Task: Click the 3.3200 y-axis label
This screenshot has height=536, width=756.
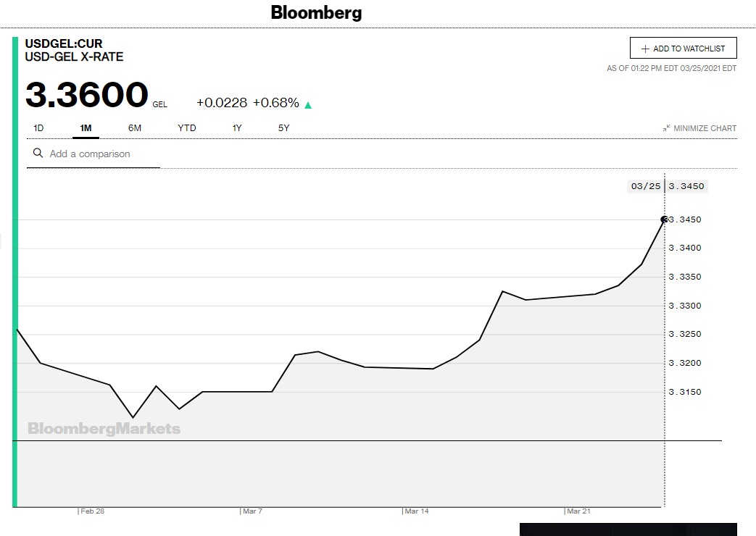Action: point(685,363)
